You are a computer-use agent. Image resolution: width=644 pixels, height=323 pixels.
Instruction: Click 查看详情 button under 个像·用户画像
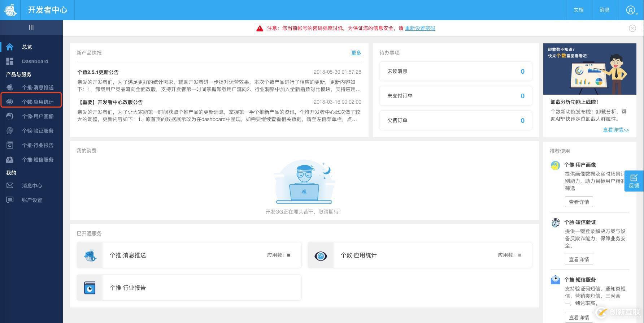point(579,202)
